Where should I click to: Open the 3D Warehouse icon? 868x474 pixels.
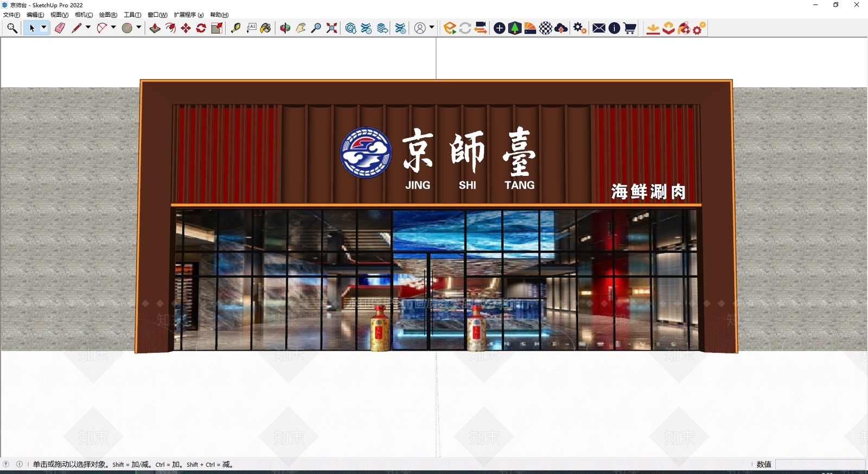(351, 28)
